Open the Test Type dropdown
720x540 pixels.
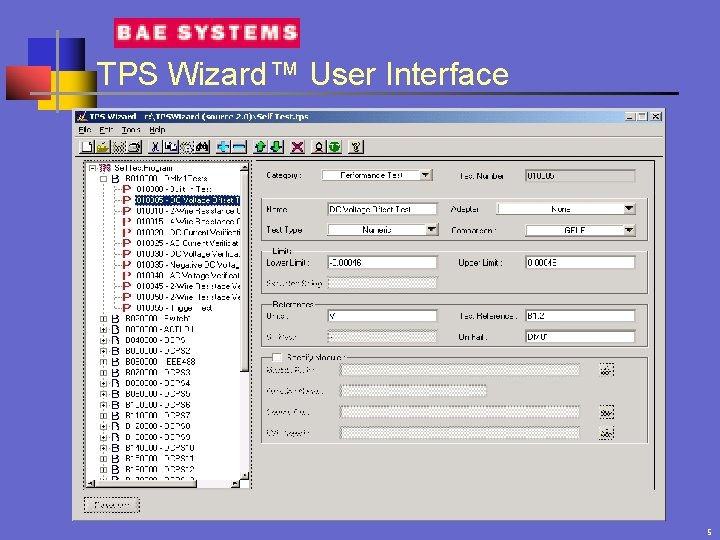[432, 230]
